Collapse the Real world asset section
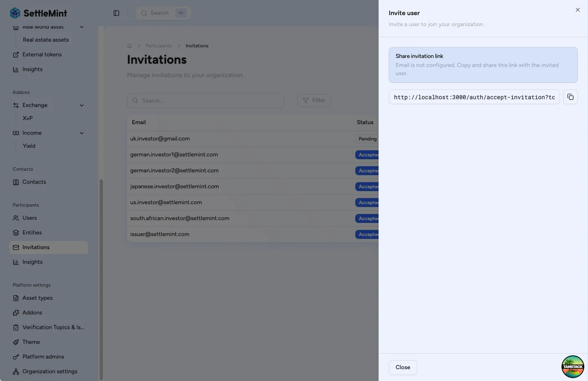 81,27
